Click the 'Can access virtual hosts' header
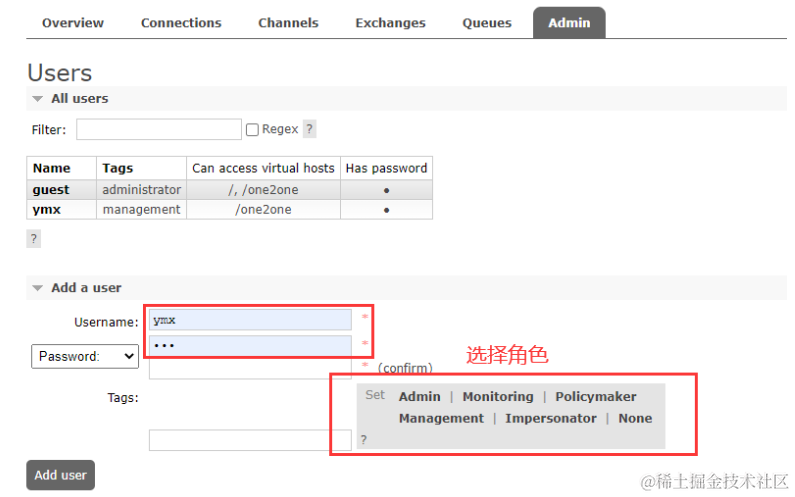Image resolution: width=795 pixels, height=497 pixels. pos(263,168)
